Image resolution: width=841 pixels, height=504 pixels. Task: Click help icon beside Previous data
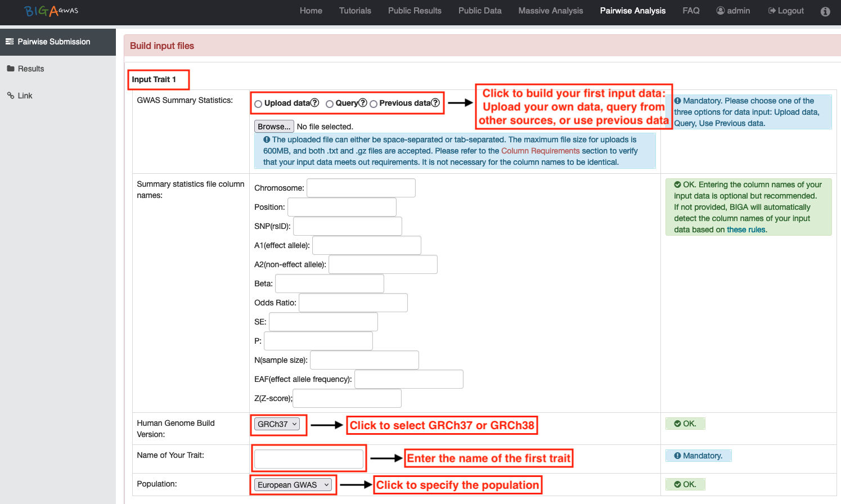(x=435, y=103)
